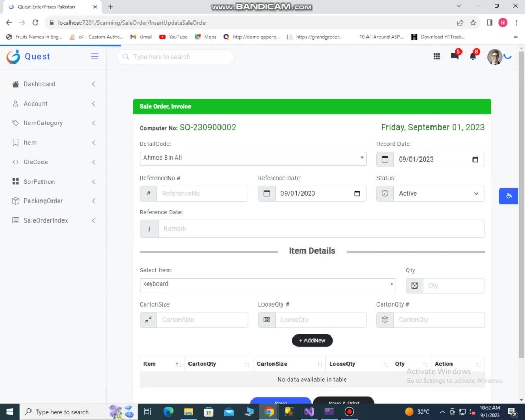The width and height of the screenshot is (525, 420).
Task: Open calendar icon in Record Date field
Action: coord(385,159)
